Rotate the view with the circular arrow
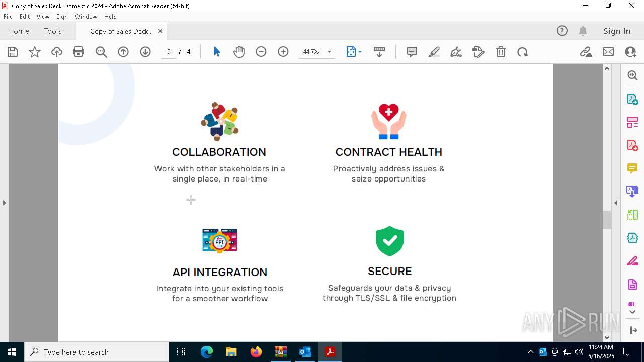 523,52
